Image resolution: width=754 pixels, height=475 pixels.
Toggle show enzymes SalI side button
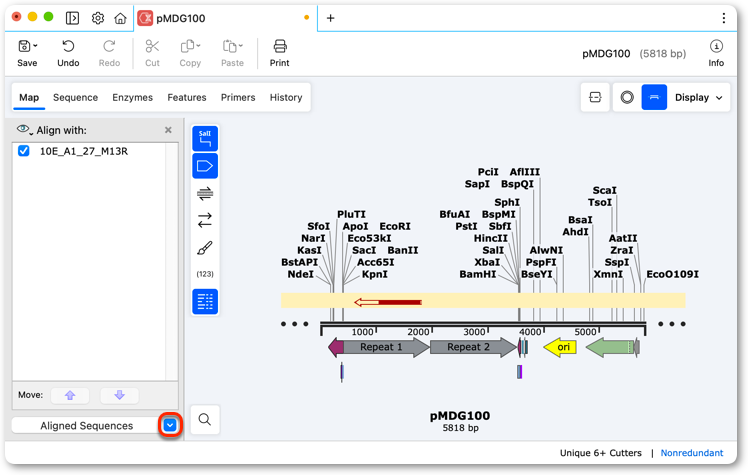pos(205,138)
